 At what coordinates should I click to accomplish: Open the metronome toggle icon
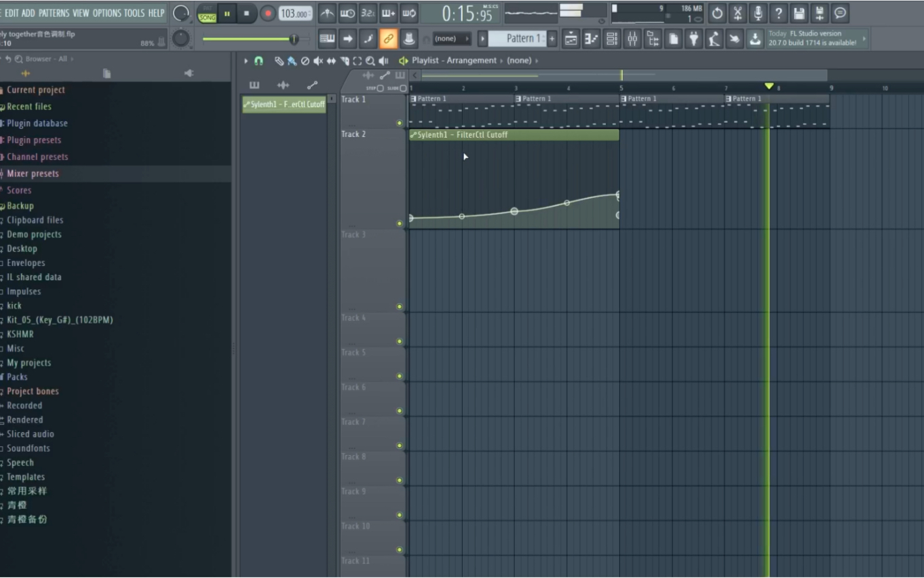coord(328,13)
